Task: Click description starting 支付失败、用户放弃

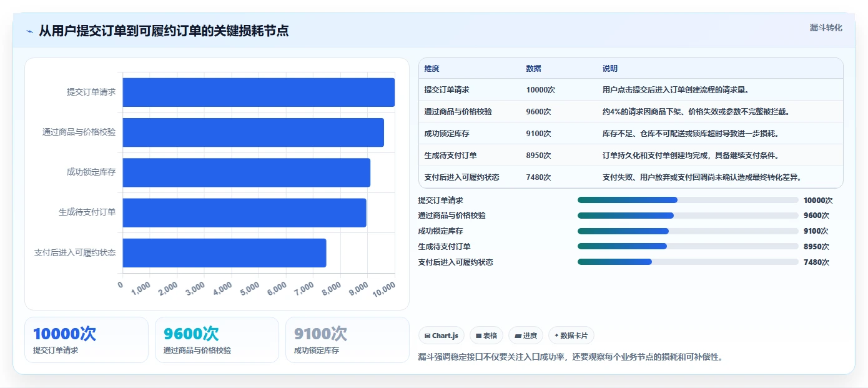Action: click(x=702, y=177)
